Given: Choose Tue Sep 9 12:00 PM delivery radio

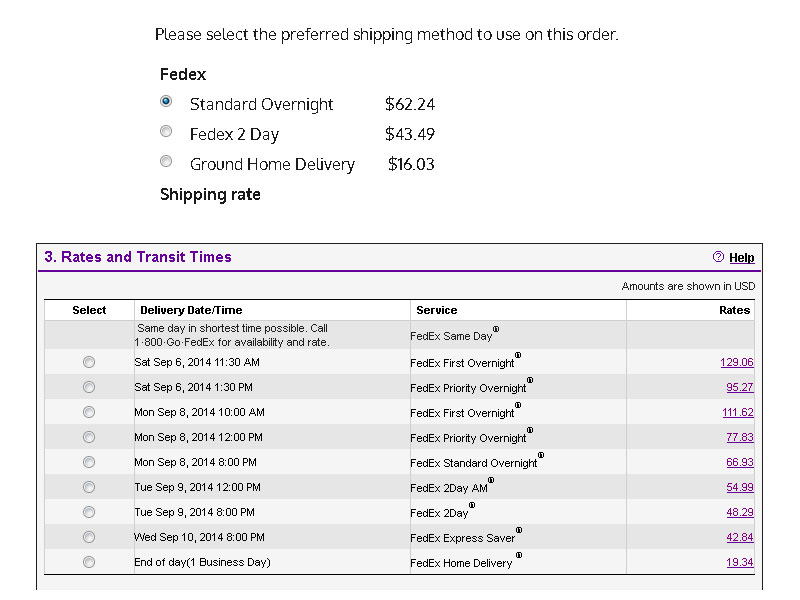Looking at the screenshot, I should coord(89,487).
